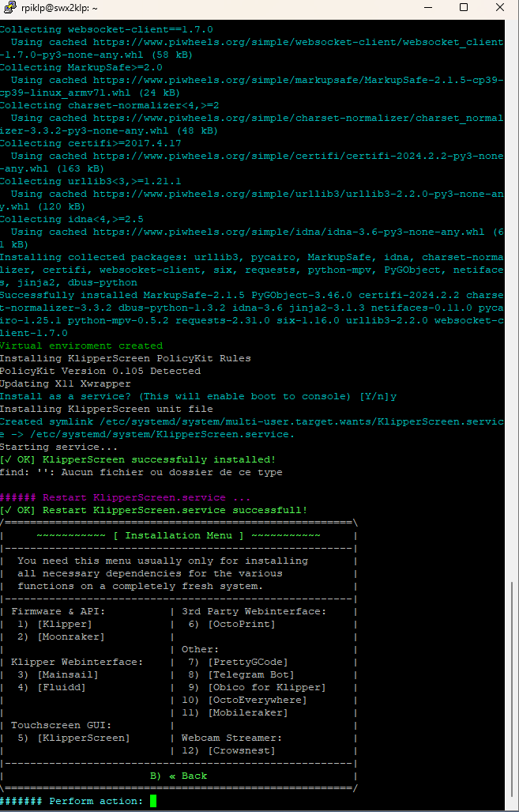Click the 'B) « Back' option
The height and width of the screenshot is (812, 519).
coord(179,776)
